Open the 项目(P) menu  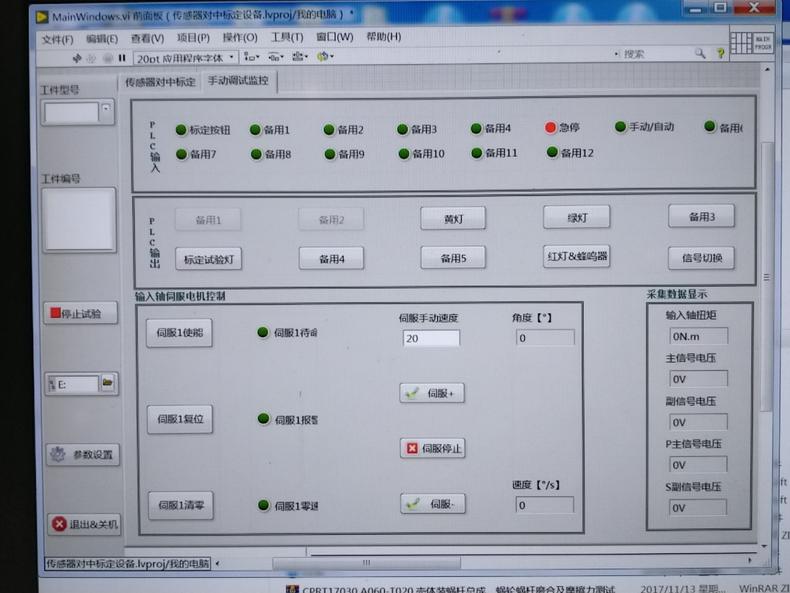193,38
